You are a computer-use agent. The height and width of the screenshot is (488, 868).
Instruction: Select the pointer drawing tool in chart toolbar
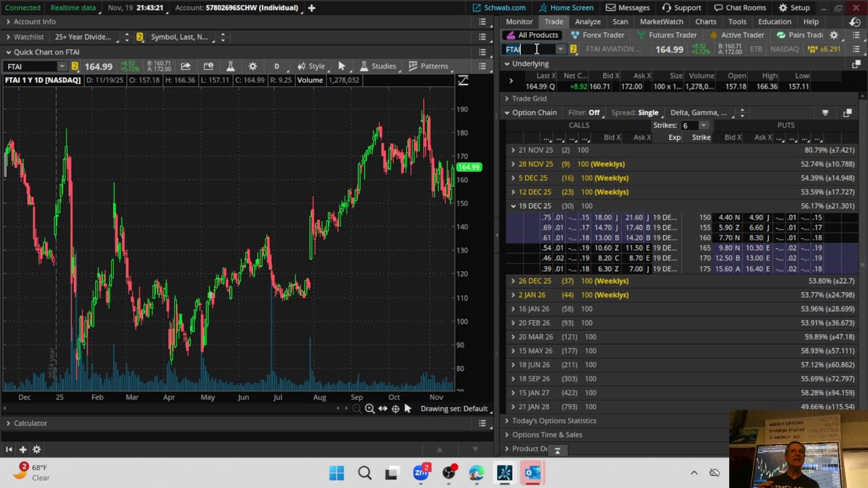(341, 66)
